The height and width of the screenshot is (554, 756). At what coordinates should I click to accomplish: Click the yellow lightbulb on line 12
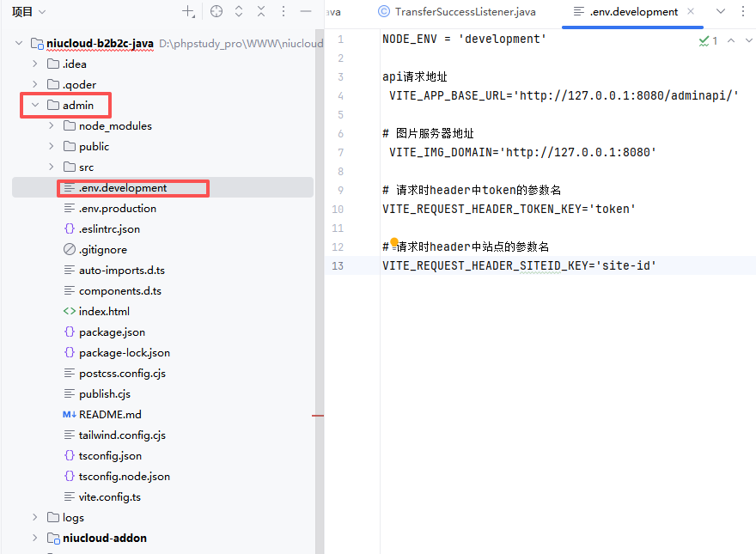394,244
